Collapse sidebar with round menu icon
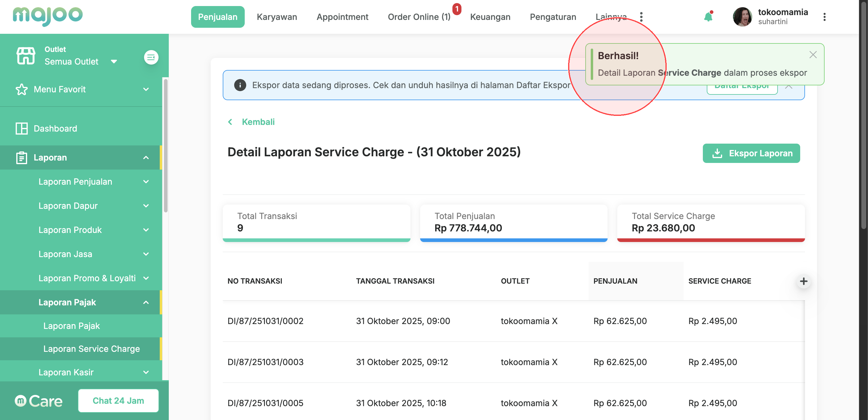The width and height of the screenshot is (868, 420). [x=151, y=57]
